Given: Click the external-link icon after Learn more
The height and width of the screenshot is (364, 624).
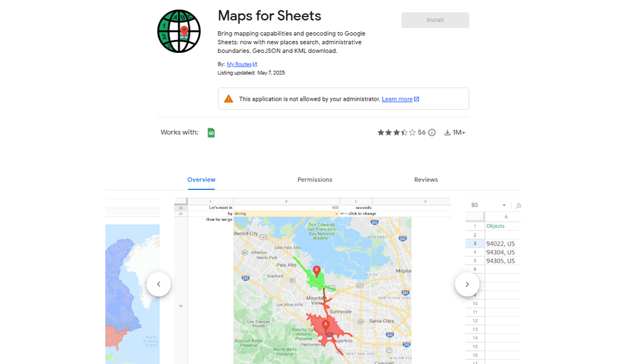Looking at the screenshot, I should pos(418,98).
